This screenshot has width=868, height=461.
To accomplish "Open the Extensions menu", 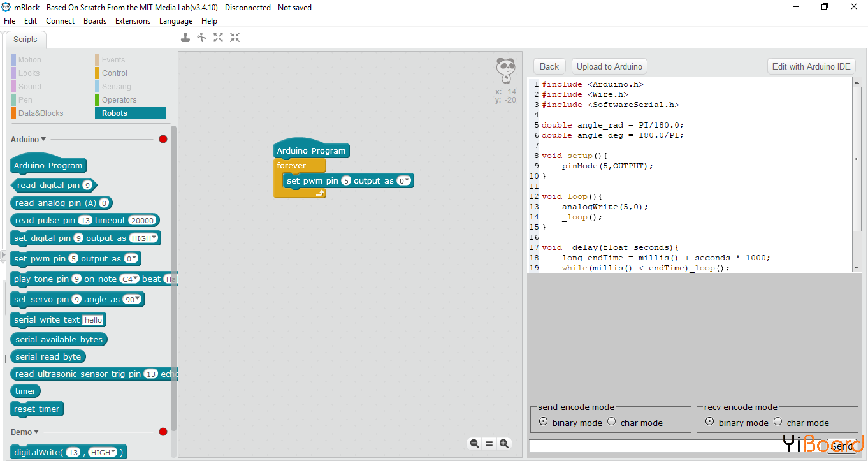I will coord(133,21).
